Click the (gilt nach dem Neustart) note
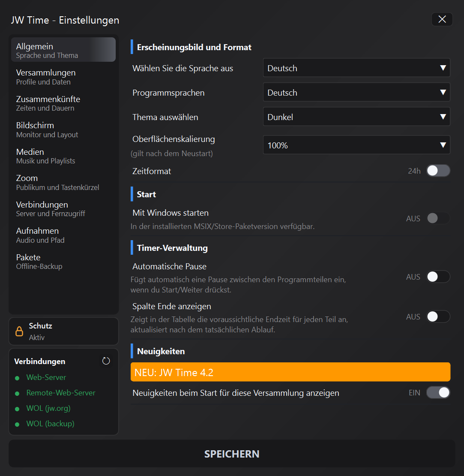 click(172, 154)
